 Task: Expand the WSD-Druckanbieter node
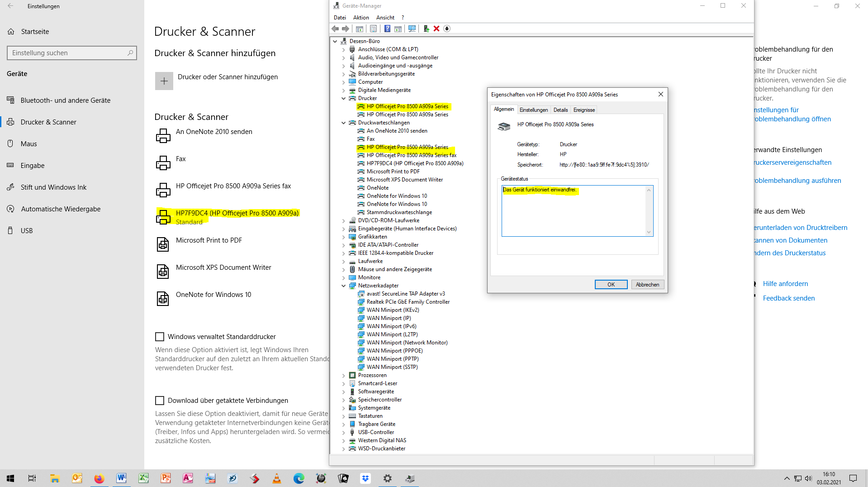click(343, 449)
